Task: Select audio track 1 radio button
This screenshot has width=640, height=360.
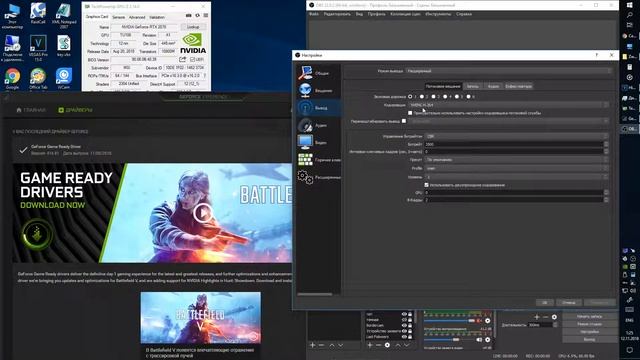Action: click(410, 97)
